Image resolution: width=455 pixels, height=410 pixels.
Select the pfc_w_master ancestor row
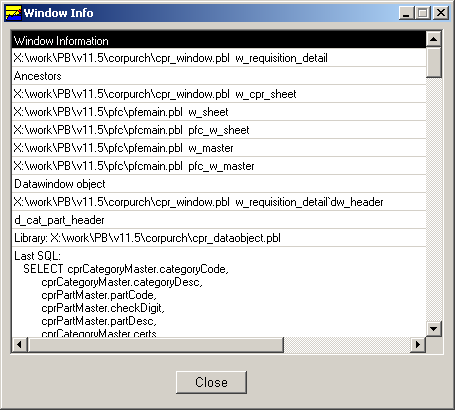click(219, 166)
